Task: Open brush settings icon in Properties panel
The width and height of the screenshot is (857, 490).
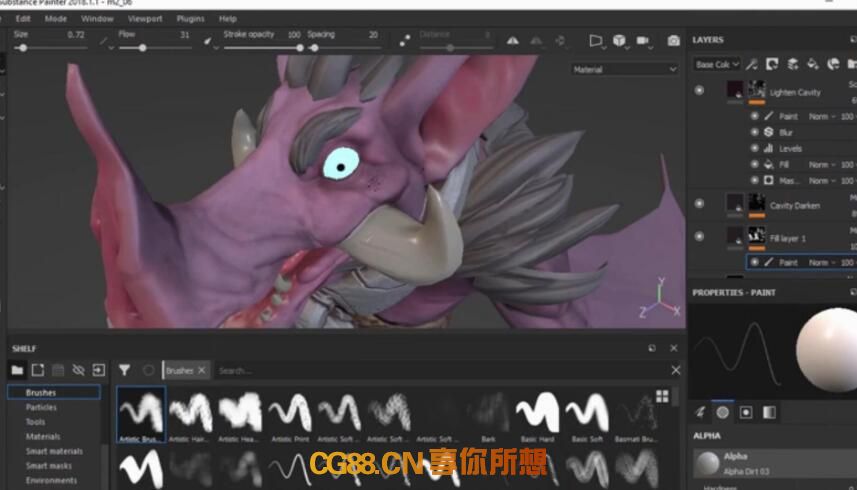Action: 700,412
